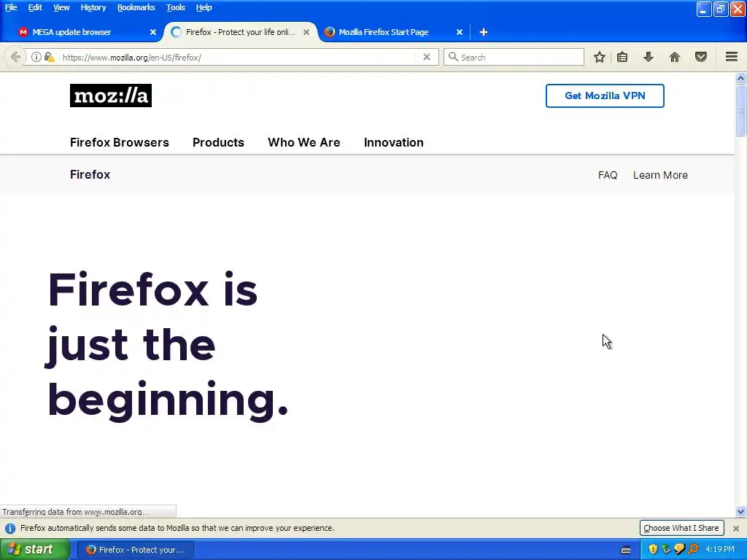Click the magnifier tray icon

pos(694,550)
